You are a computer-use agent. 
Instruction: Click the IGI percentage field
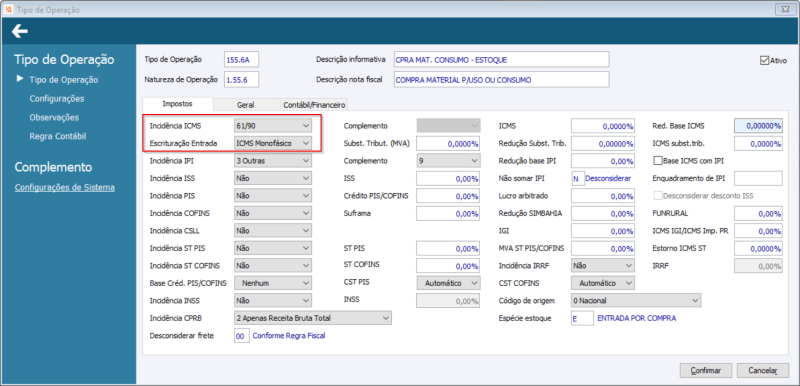[603, 231]
